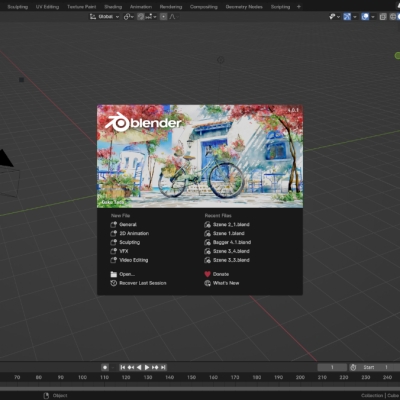Click the Object status bar mouse icon
This screenshot has width=400, height=400.
click(46, 396)
